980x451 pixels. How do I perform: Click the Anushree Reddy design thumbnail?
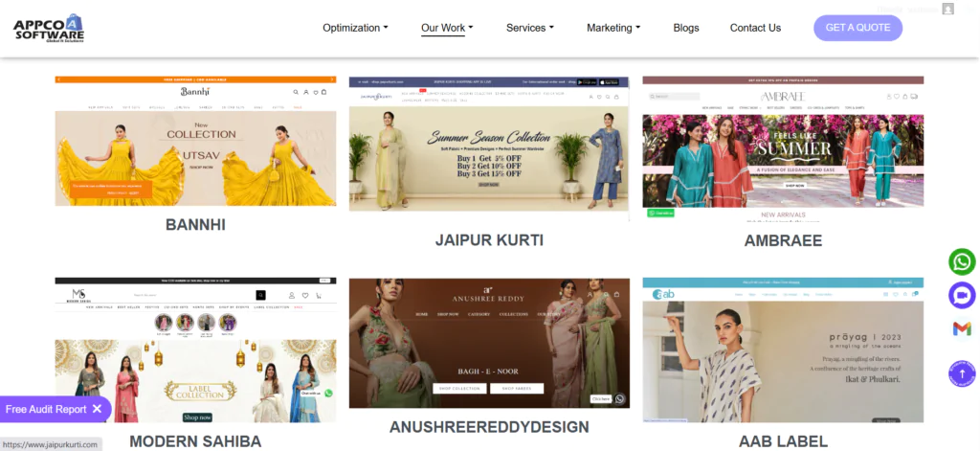pyautogui.click(x=489, y=343)
